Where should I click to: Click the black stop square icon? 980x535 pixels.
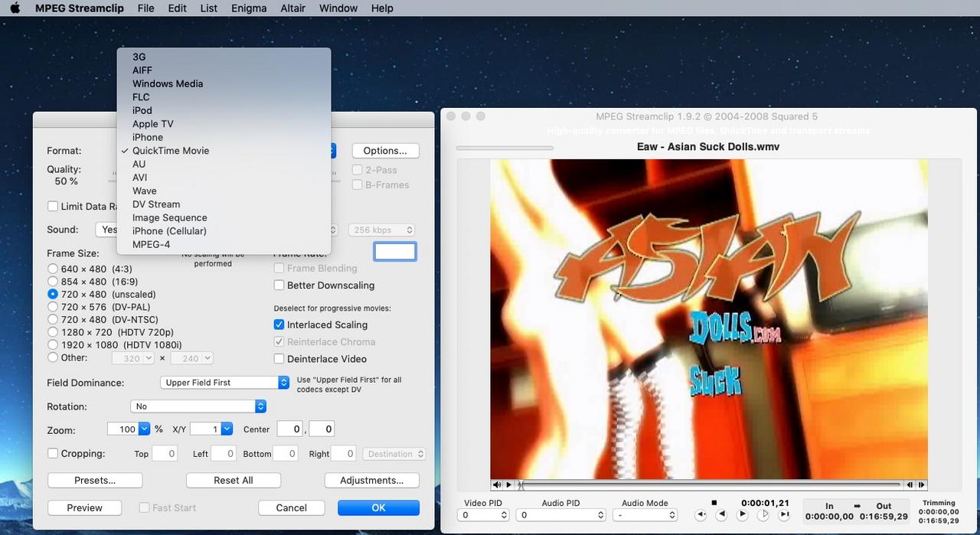pyautogui.click(x=714, y=503)
